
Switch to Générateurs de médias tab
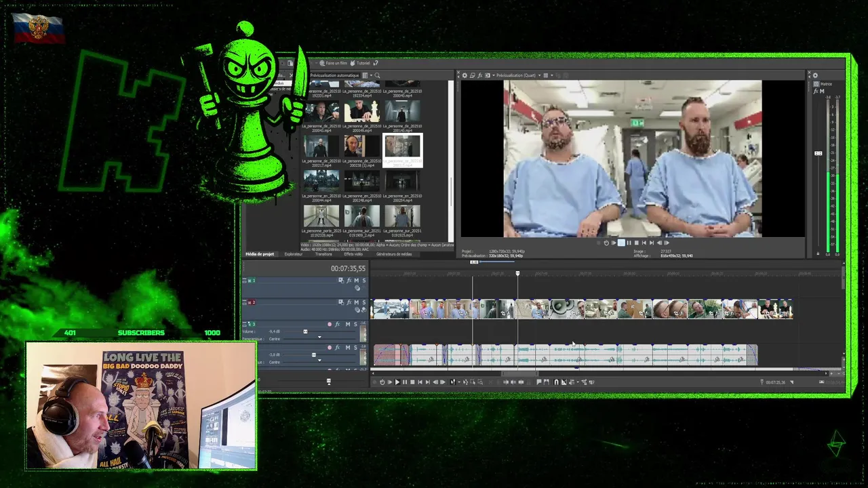[394, 254]
